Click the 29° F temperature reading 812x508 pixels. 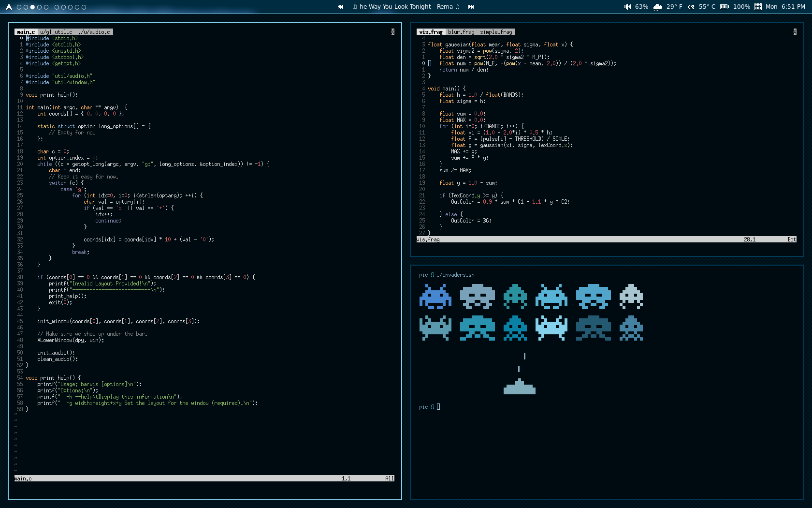coord(674,7)
